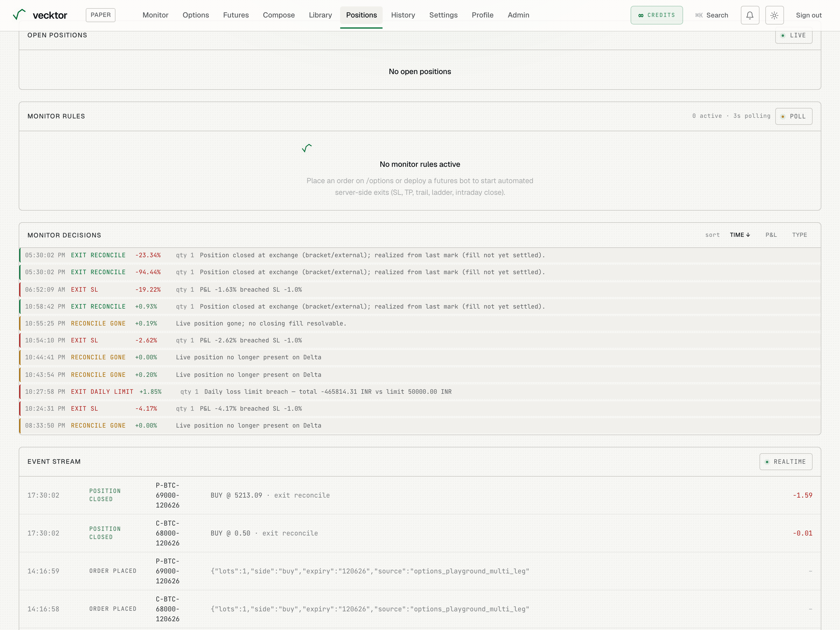Click the -0.01 P&L value
Viewport: 840px width, 630px height.
(802, 533)
